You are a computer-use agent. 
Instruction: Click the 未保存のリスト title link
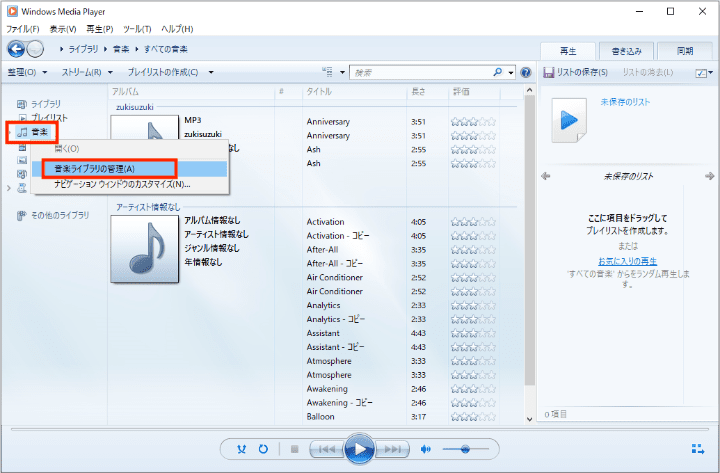tap(625, 102)
